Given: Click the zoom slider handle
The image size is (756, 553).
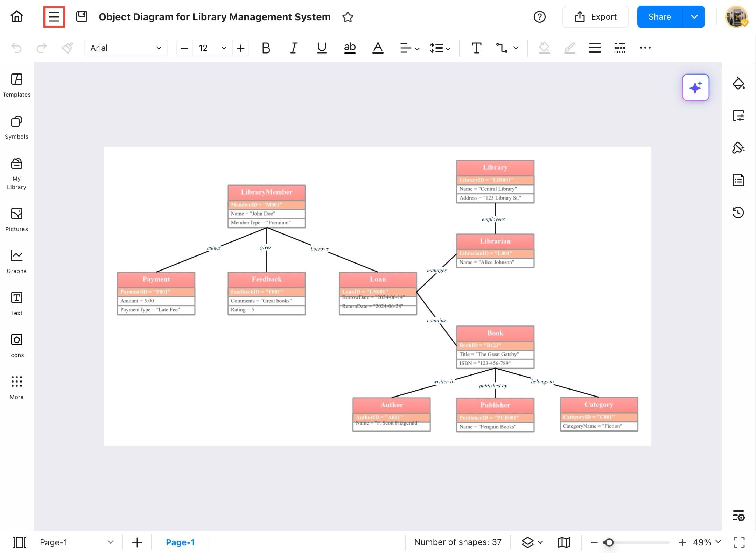Looking at the screenshot, I should click(609, 542).
